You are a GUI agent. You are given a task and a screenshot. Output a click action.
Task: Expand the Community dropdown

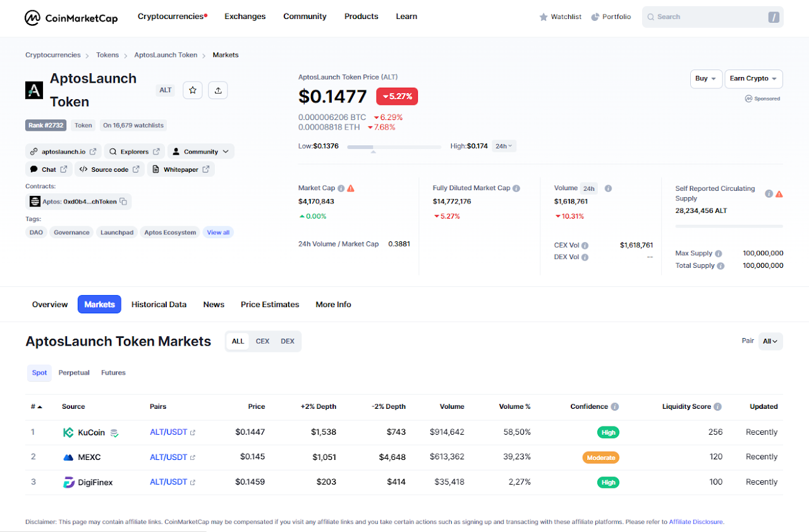click(201, 152)
